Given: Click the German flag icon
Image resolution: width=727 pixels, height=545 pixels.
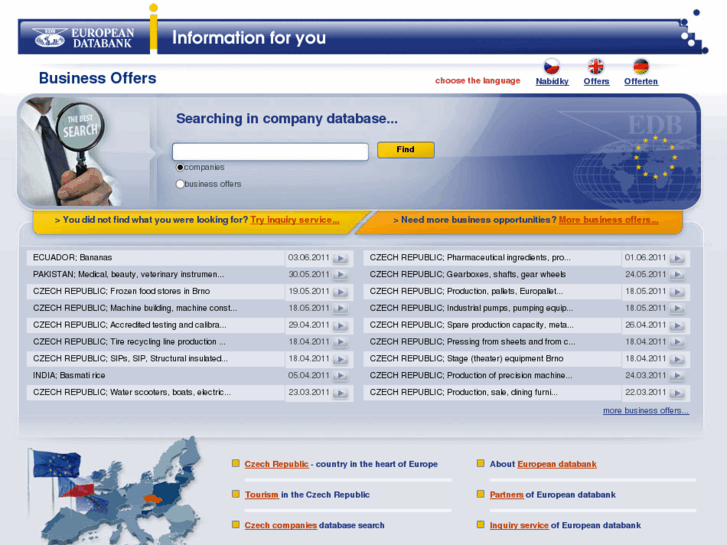Looking at the screenshot, I should (x=641, y=66).
